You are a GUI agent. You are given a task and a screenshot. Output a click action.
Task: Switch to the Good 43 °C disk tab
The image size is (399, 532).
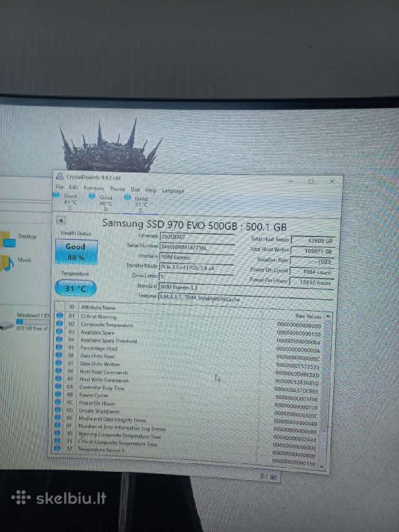tap(66, 201)
